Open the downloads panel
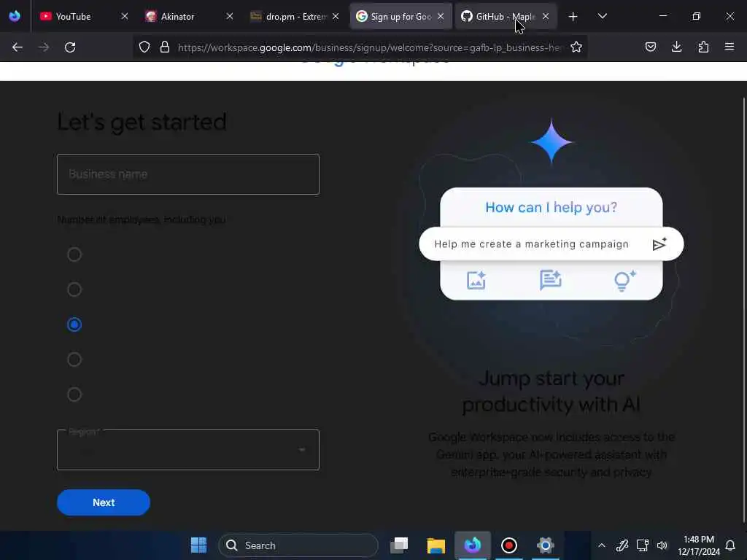747x560 pixels. (676, 47)
